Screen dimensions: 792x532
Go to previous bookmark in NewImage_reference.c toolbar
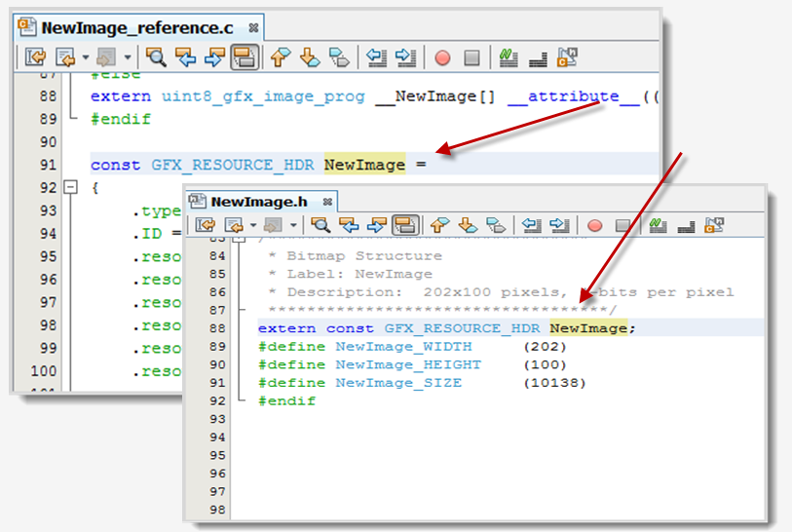[280, 57]
